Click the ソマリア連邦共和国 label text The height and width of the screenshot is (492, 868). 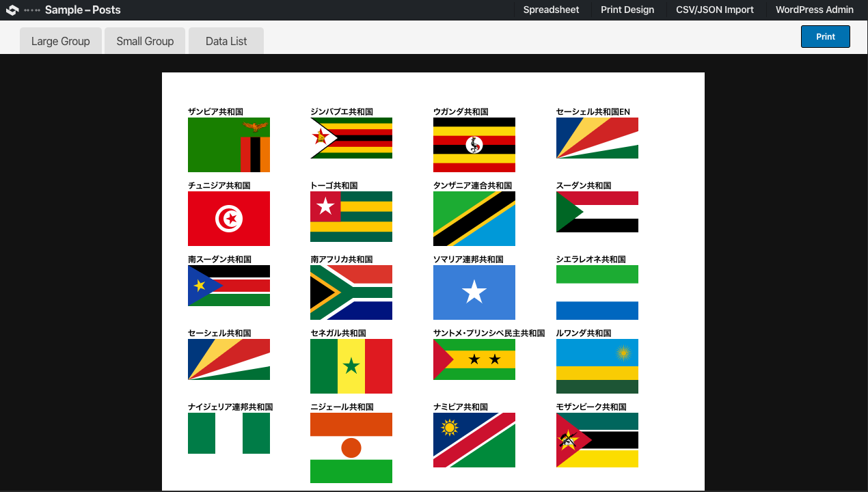pyautogui.click(x=468, y=259)
